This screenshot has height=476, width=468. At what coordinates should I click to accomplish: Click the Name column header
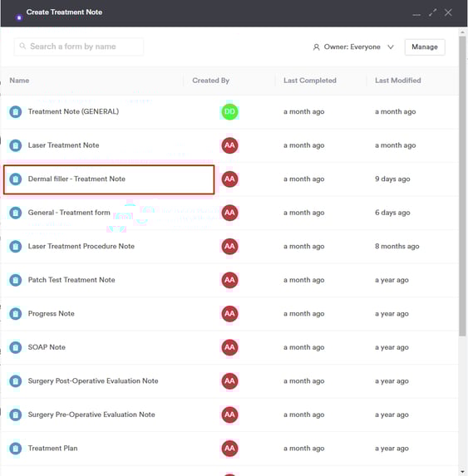pos(19,81)
